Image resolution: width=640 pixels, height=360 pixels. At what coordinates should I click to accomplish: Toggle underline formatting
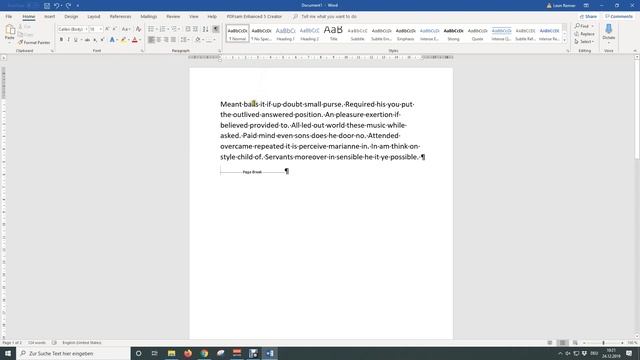coord(76,40)
